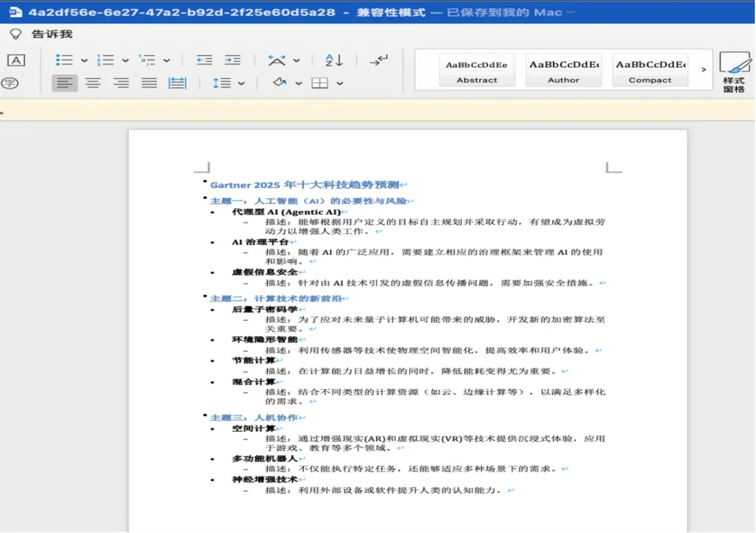Expand the multilevel list dropdown arrow

click(x=167, y=61)
